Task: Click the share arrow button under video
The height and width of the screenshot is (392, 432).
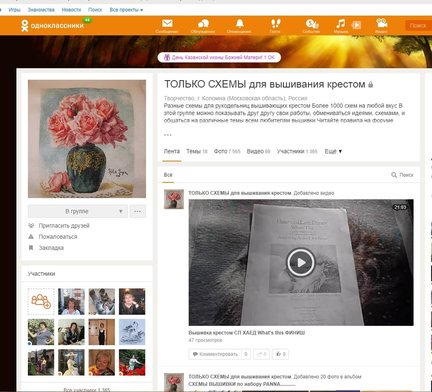Action: coord(261,354)
